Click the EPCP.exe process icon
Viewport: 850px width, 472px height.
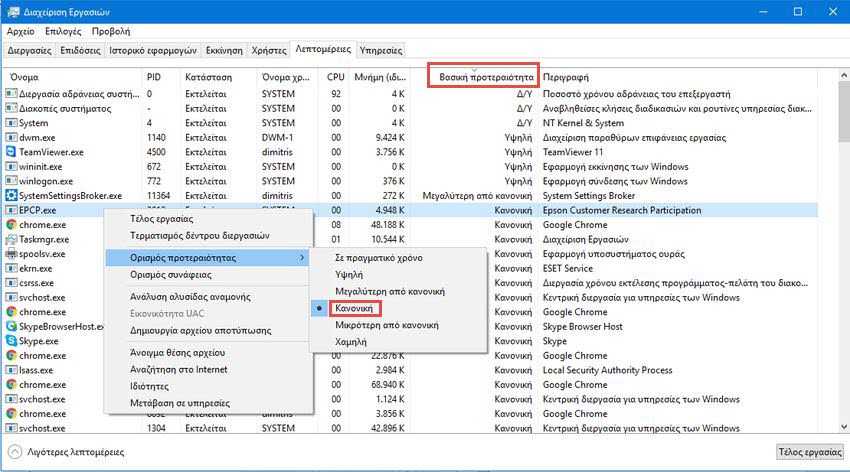point(11,210)
